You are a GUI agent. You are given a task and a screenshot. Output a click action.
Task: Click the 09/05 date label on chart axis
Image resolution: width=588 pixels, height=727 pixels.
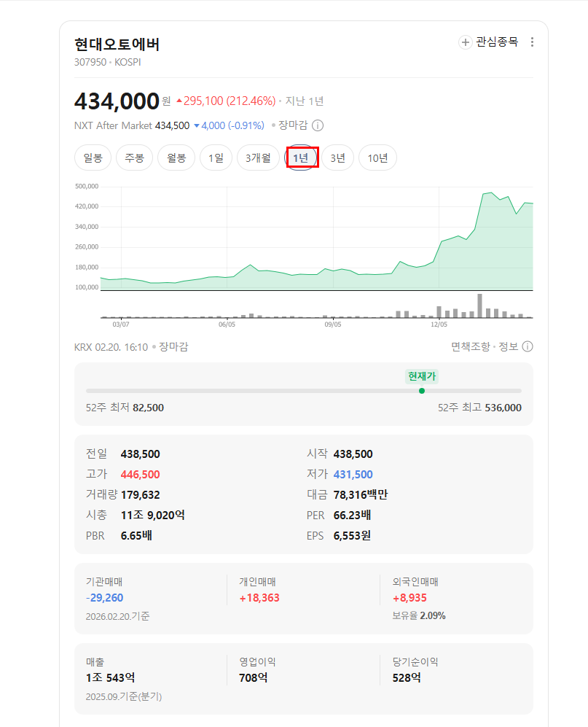333,324
